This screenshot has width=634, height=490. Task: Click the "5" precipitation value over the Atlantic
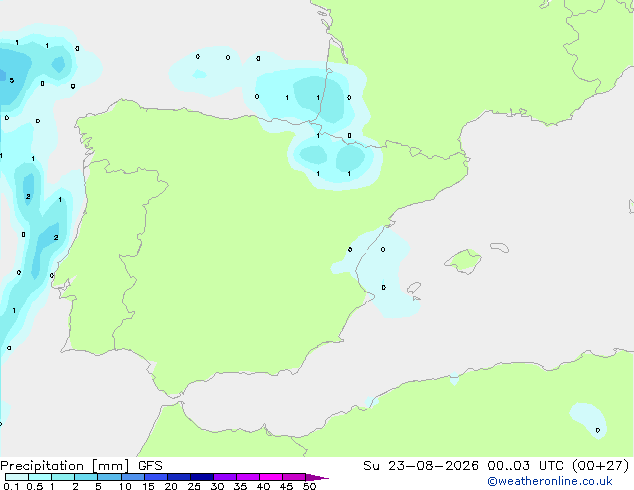click(x=12, y=80)
